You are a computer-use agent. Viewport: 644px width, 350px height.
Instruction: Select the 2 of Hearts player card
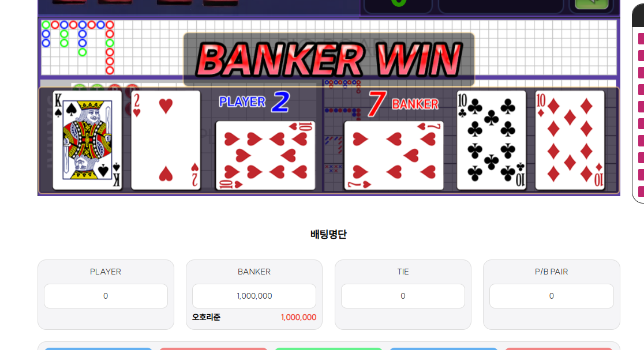[x=166, y=140]
